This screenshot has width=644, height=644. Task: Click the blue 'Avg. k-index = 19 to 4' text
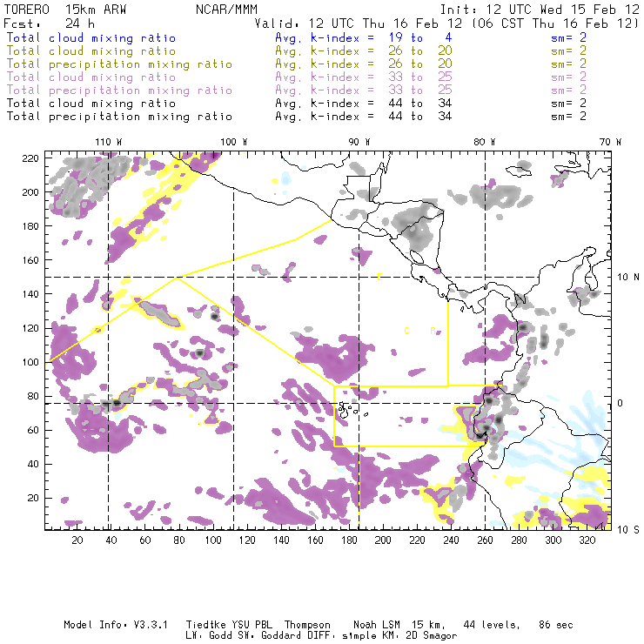click(x=364, y=38)
